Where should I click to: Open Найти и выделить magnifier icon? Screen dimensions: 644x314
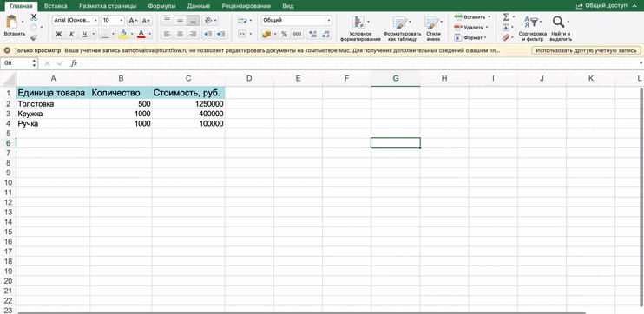(558, 23)
